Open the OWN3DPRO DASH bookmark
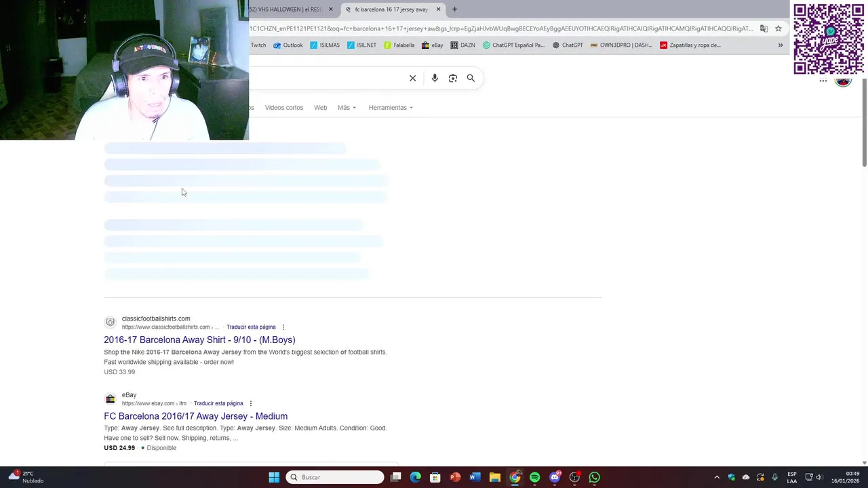 (621, 45)
